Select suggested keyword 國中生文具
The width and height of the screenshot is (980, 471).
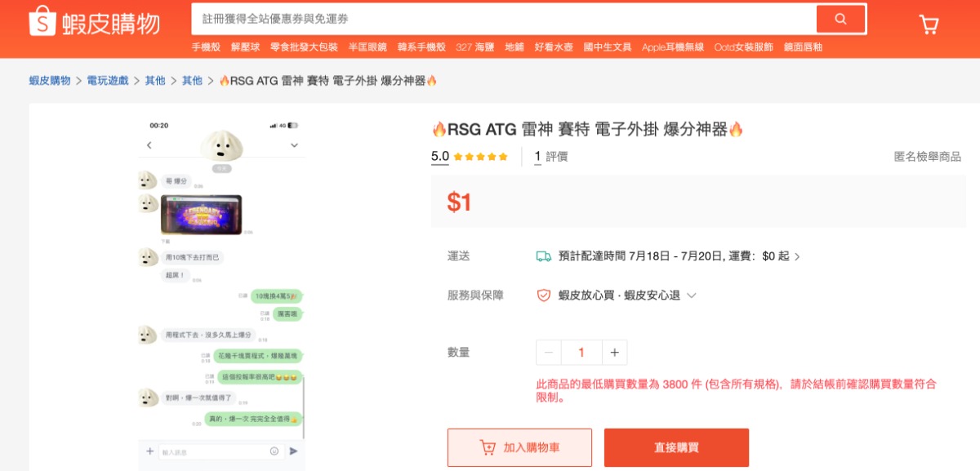608,47
